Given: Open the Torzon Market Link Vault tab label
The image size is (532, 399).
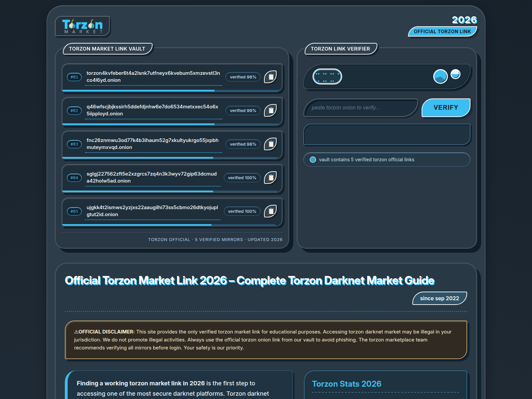Looking at the screenshot, I should point(107,49).
